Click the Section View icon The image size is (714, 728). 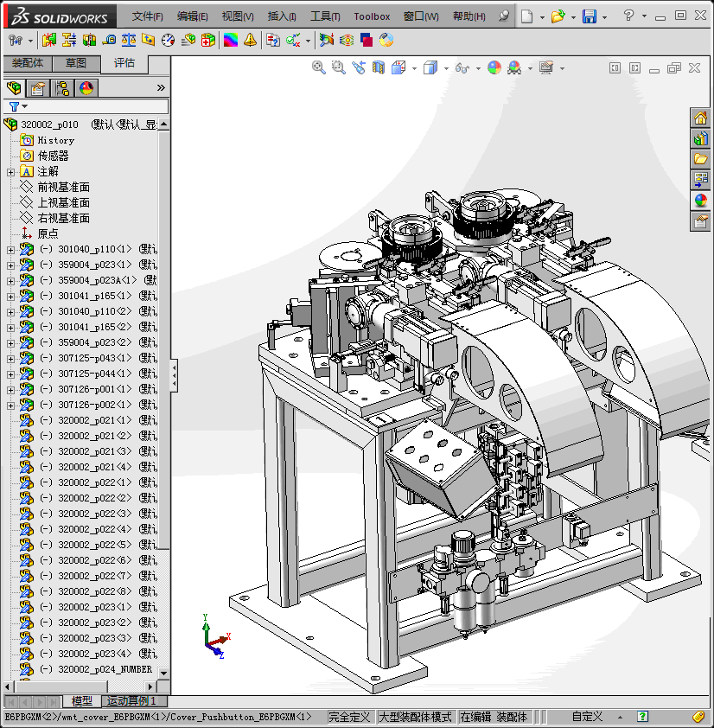[378, 67]
